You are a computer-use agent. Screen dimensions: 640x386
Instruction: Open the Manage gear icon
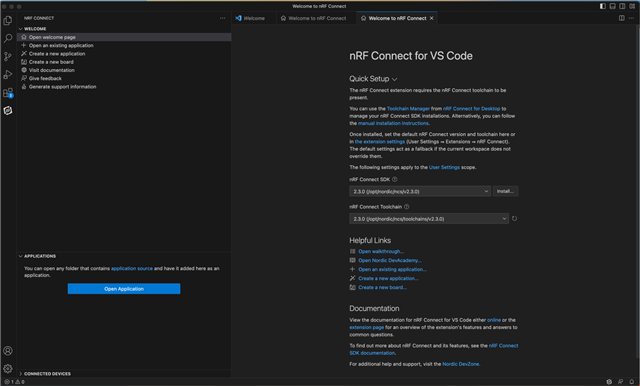point(8,368)
